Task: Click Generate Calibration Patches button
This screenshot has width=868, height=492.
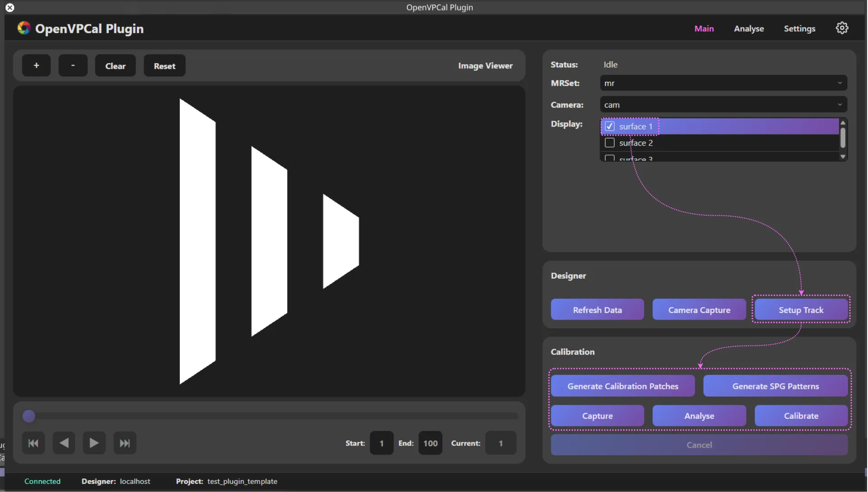Action: [623, 386]
